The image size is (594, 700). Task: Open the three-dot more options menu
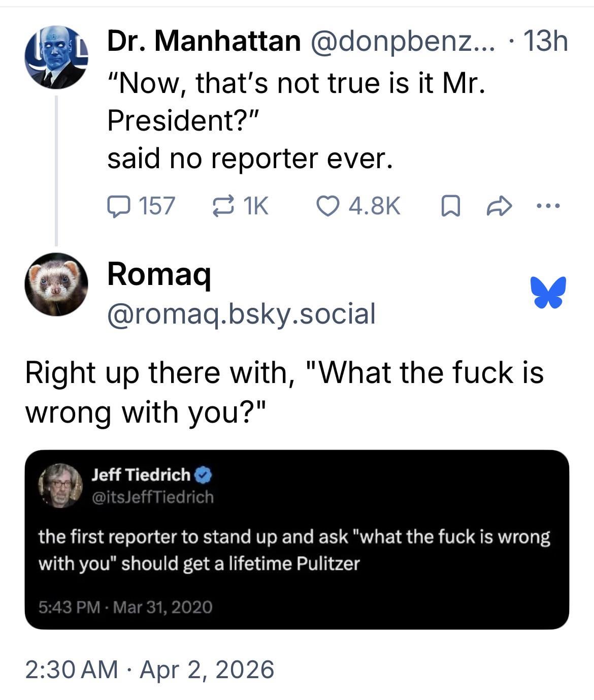(x=548, y=206)
